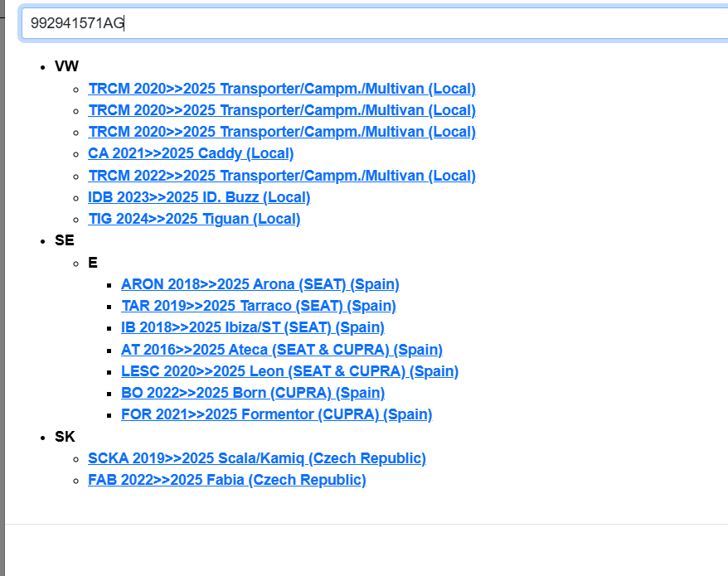This screenshot has height=576, width=728.
Task: Open SCKA 2019>>2025 Scala/Kamiq link
Action: [x=257, y=458]
